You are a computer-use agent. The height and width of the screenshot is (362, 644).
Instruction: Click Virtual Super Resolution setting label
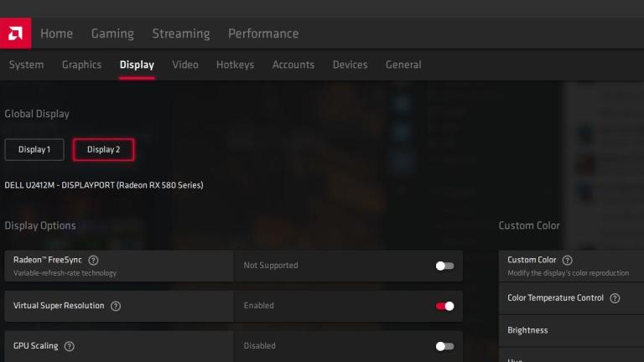59,306
